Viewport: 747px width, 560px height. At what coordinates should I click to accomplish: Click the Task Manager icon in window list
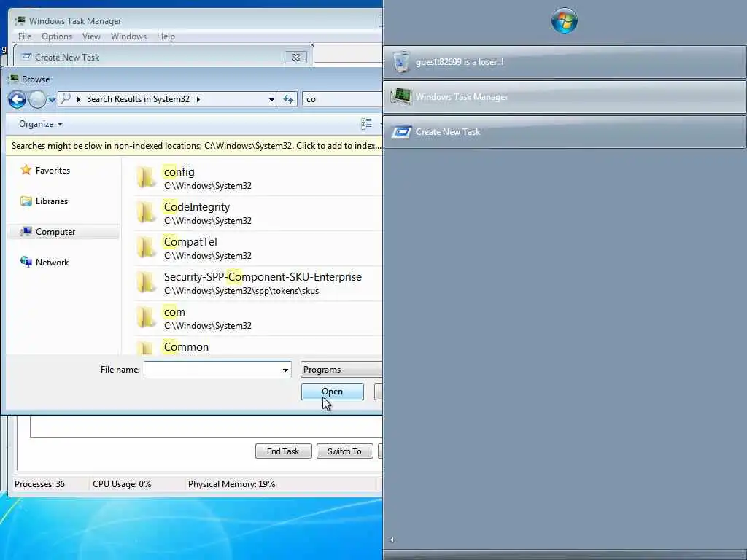pos(401,96)
